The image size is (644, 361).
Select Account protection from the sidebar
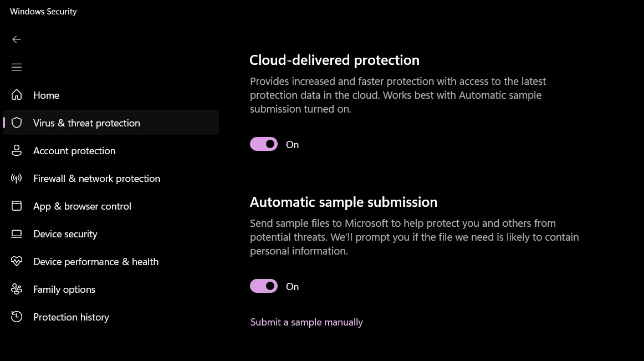coord(74,150)
